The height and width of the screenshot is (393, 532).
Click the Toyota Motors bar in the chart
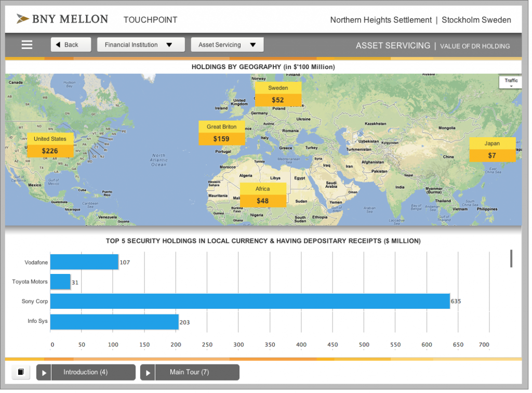[x=60, y=282]
